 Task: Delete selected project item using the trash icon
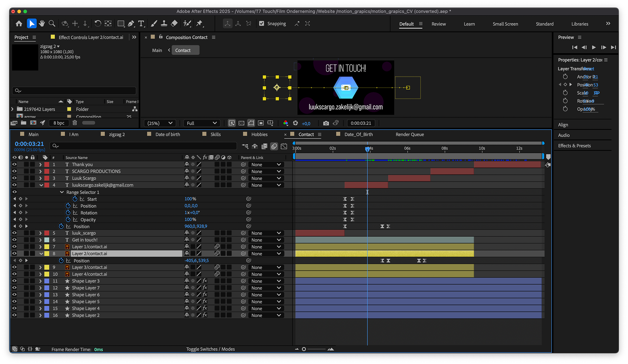pyautogui.click(x=75, y=123)
